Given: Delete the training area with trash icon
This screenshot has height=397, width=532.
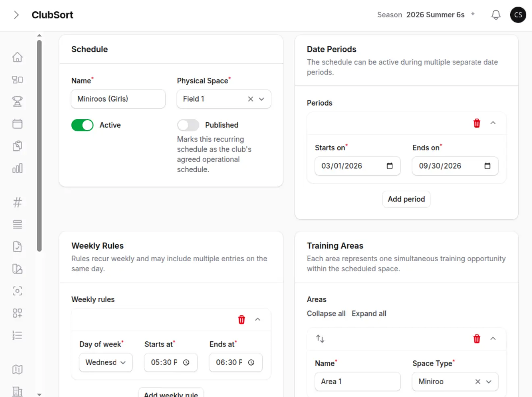Looking at the screenshot, I should [x=477, y=339].
